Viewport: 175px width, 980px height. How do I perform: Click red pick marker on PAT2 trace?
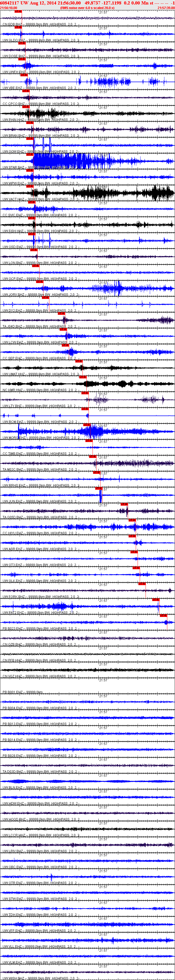click(156, 600)
